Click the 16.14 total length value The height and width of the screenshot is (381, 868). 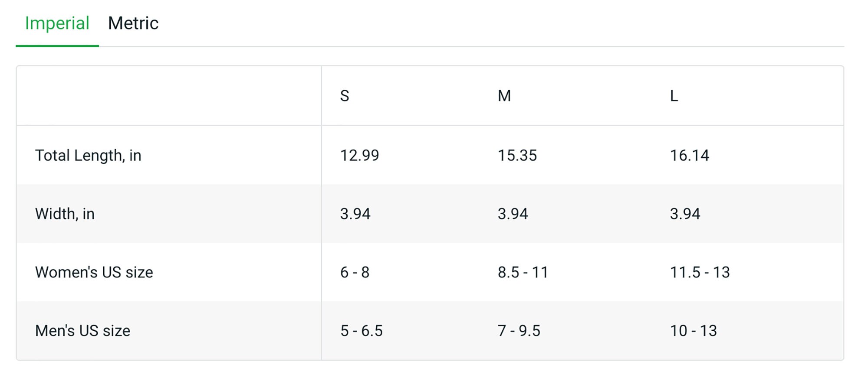(x=690, y=155)
